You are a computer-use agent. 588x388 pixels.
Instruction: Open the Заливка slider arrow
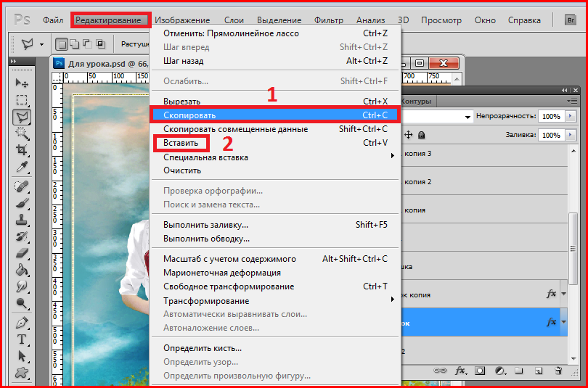(571, 134)
